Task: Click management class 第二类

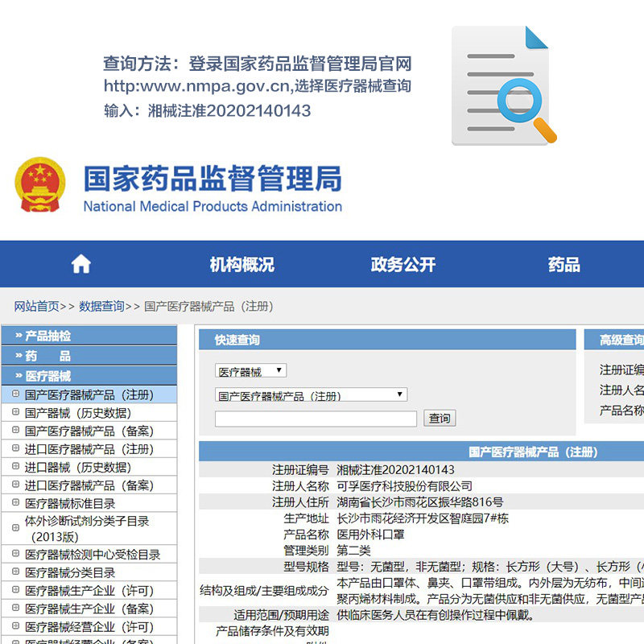Action: click(x=353, y=551)
